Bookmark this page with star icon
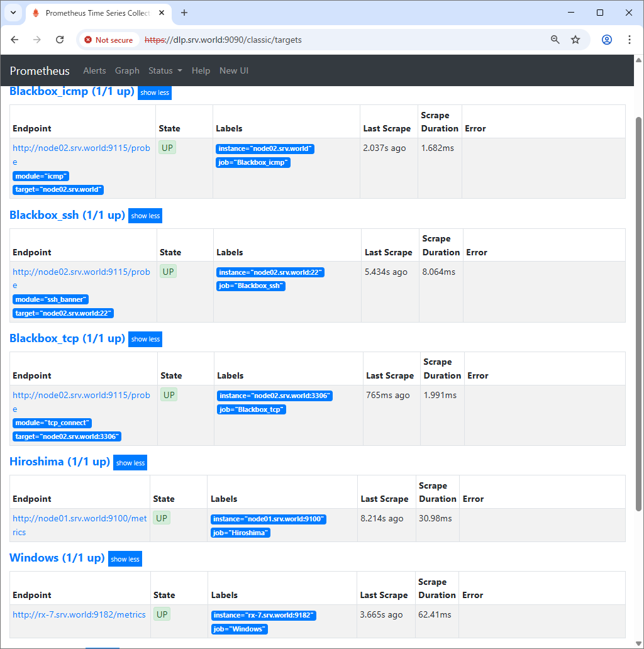644x649 pixels. pos(575,40)
